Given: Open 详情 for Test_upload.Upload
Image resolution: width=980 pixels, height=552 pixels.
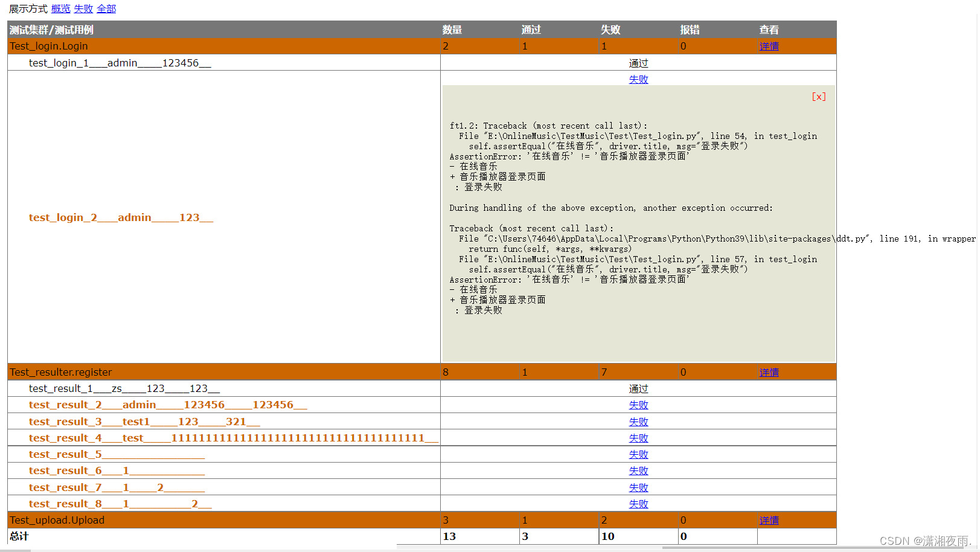Looking at the screenshot, I should click(x=769, y=521).
